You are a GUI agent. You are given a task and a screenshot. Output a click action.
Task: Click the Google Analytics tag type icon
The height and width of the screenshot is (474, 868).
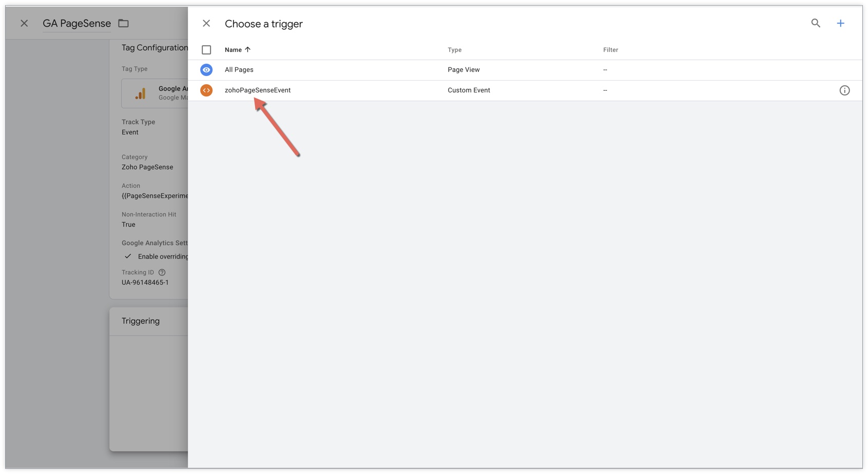click(x=140, y=93)
